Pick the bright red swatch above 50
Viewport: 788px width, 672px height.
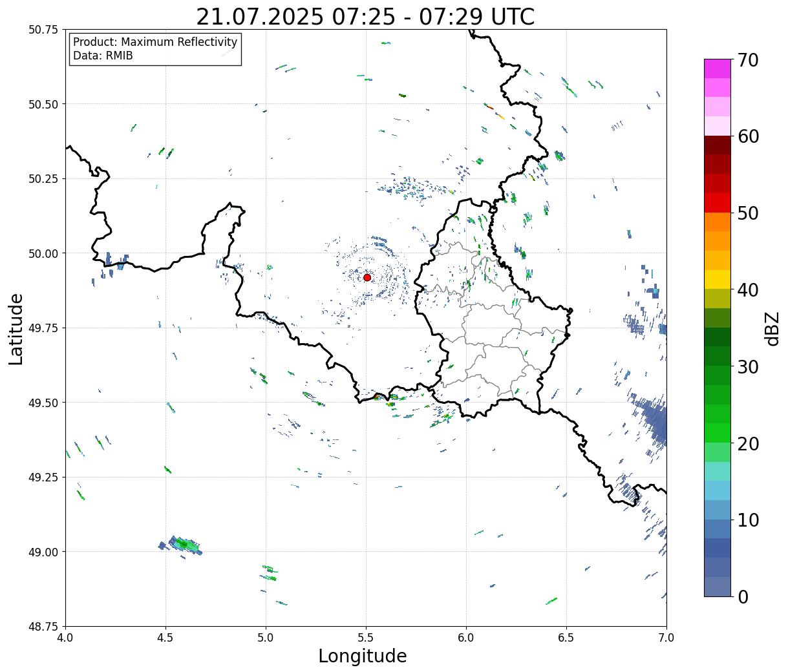[x=718, y=203]
